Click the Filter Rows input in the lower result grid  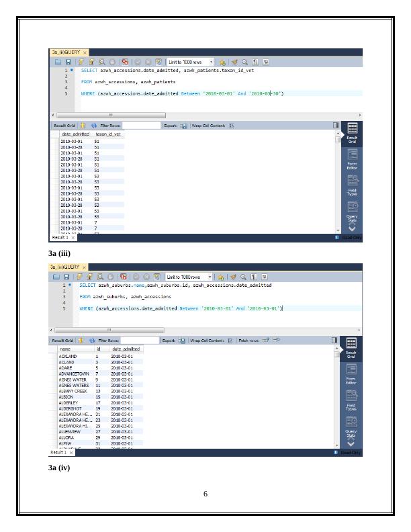pyautogui.click(x=140, y=340)
